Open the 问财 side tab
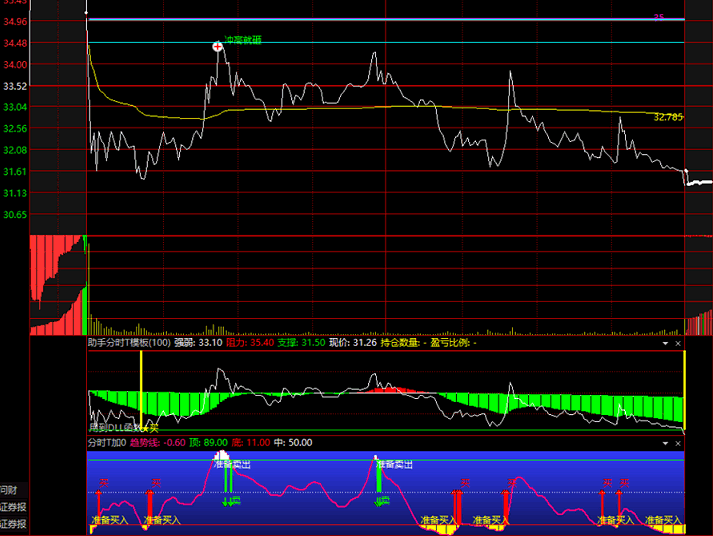This screenshot has width=713, height=536. coord(9,490)
